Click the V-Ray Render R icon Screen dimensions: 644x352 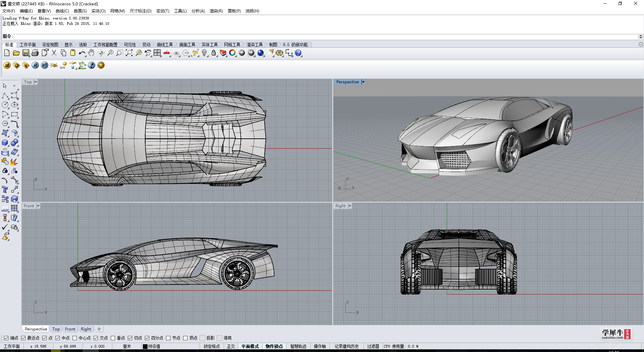[x=35, y=65]
